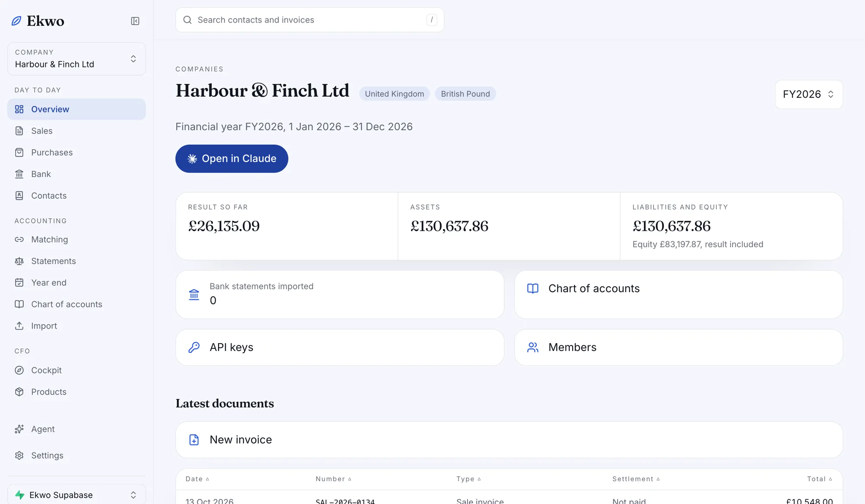Click the British Pound tag
Viewport: 865px width, 504px height.
pyautogui.click(x=465, y=94)
